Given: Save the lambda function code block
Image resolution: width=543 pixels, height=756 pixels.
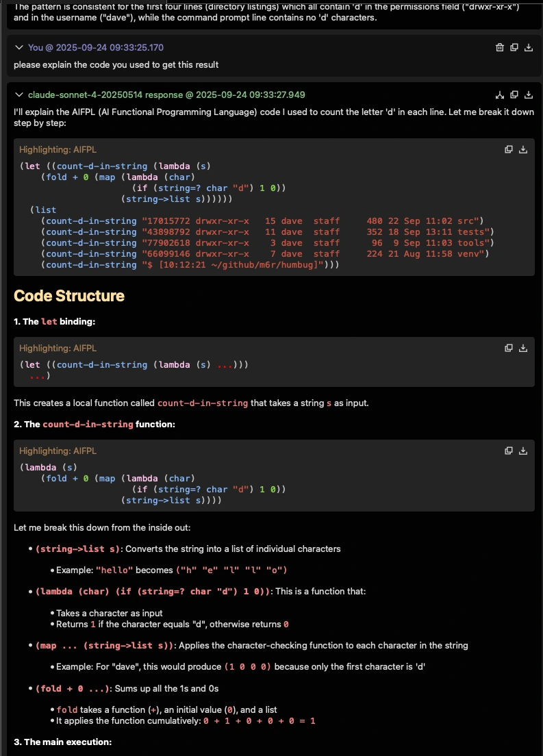Looking at the screenshot, I should point(523,451).
